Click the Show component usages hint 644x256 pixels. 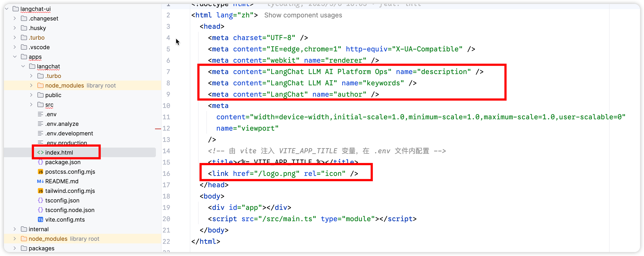pos(303,15)
